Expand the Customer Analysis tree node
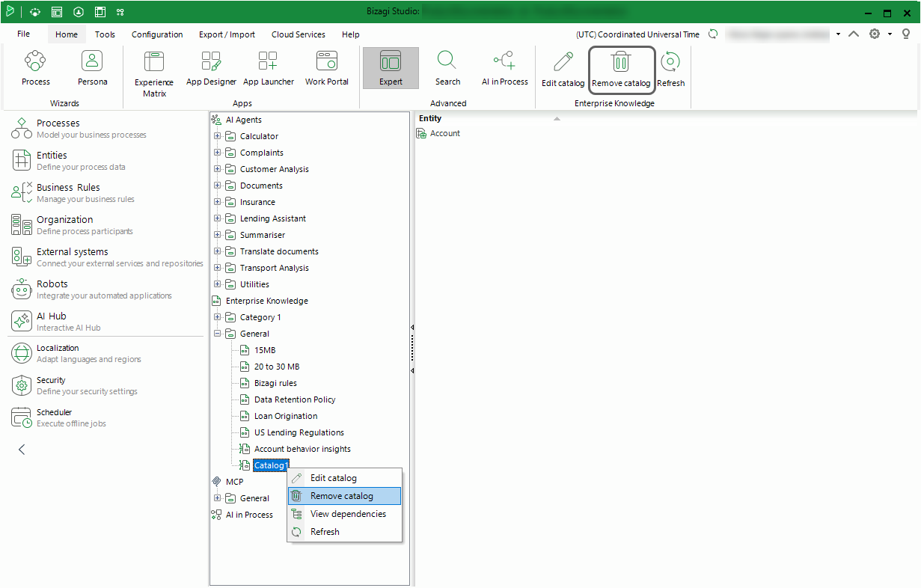Viewport: 921px width, 588px height. [x=218, y=169]
